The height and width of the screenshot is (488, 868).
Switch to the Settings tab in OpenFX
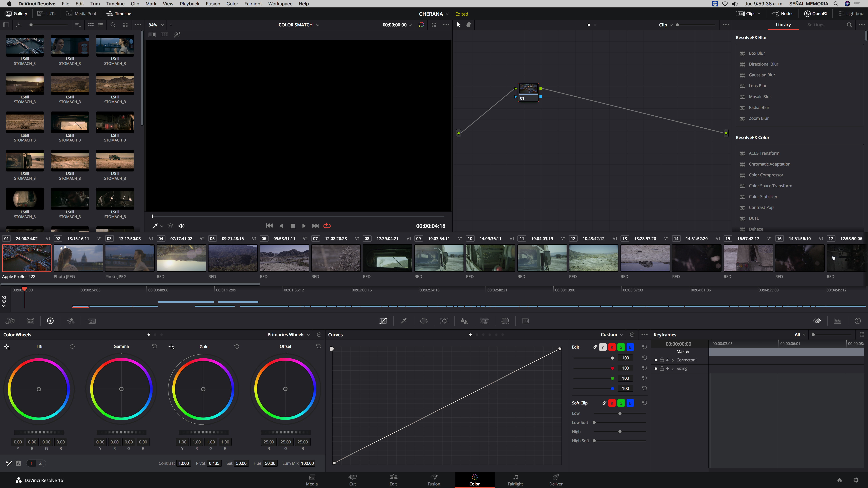pyautogui.click(x=815, y=25)
